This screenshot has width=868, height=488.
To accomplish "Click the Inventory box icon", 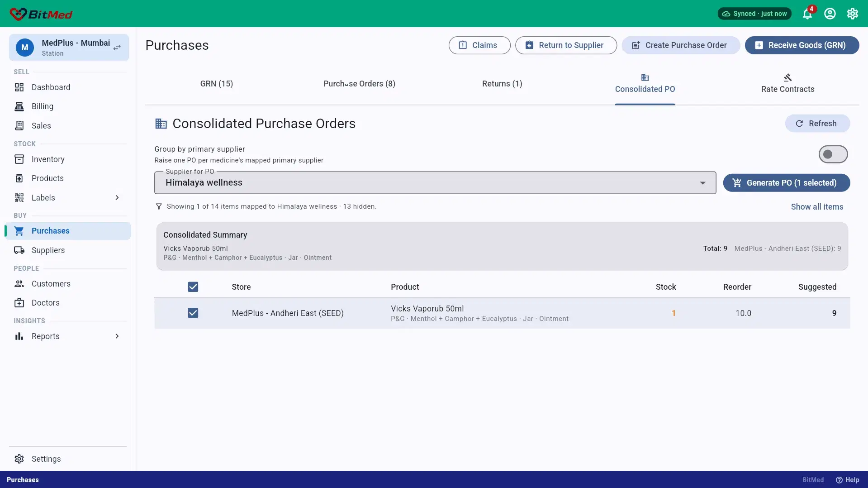I will pyautogui.click(x=19, y=159).
